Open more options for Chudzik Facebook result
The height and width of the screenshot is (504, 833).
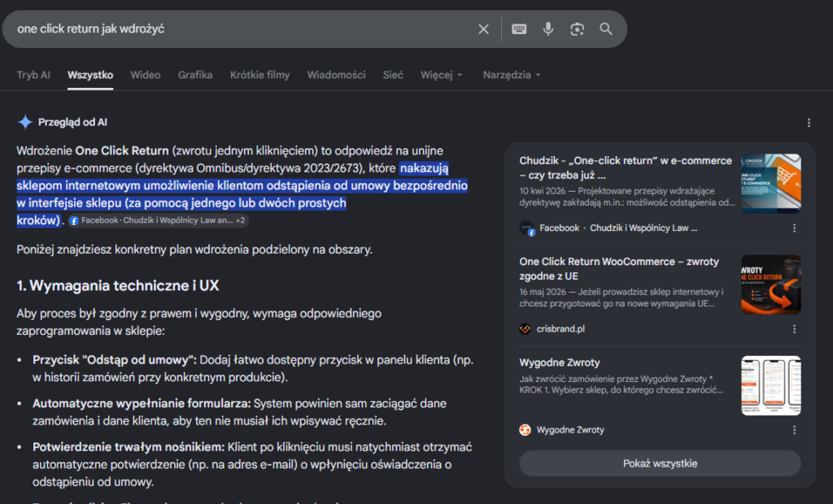pos(794,228)
